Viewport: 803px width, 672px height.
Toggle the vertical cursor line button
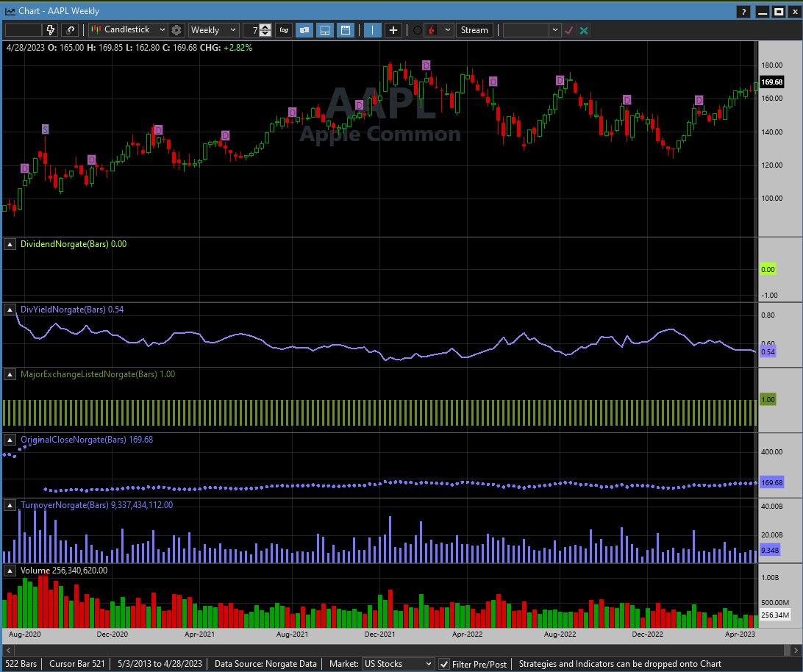pos(372,30)
